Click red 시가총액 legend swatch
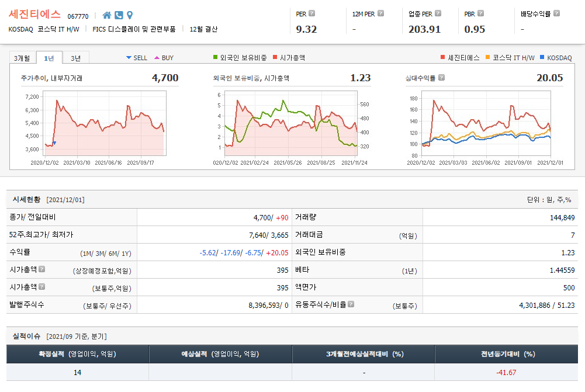 (275, 57)
